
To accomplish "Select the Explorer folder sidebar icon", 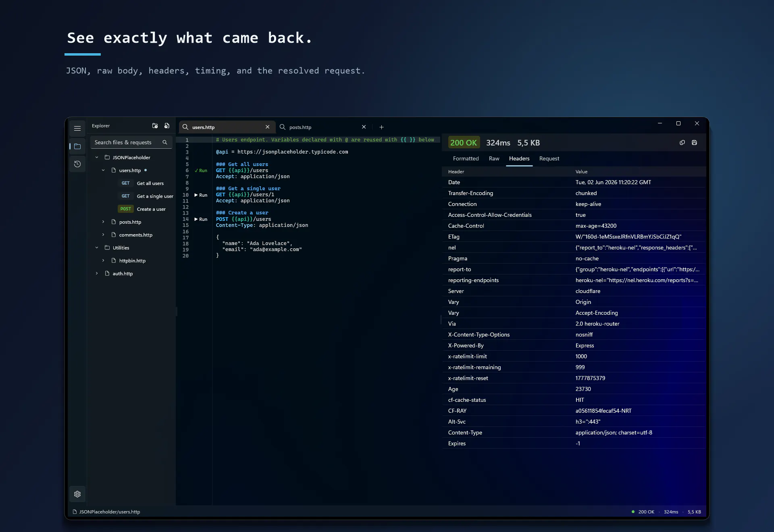I will pyautogui.click(x=77, y=146).
